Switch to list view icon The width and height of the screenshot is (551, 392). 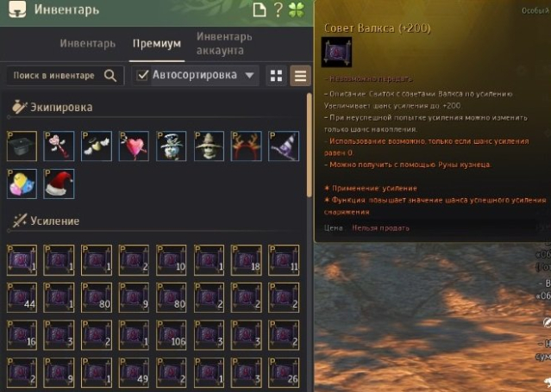tap(300, 76)
